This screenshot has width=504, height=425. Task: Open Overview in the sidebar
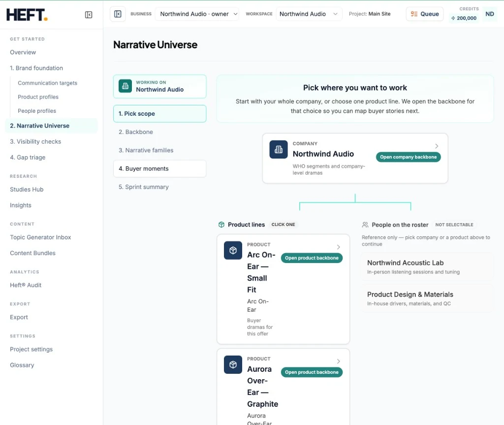click(x=23, y=52)
